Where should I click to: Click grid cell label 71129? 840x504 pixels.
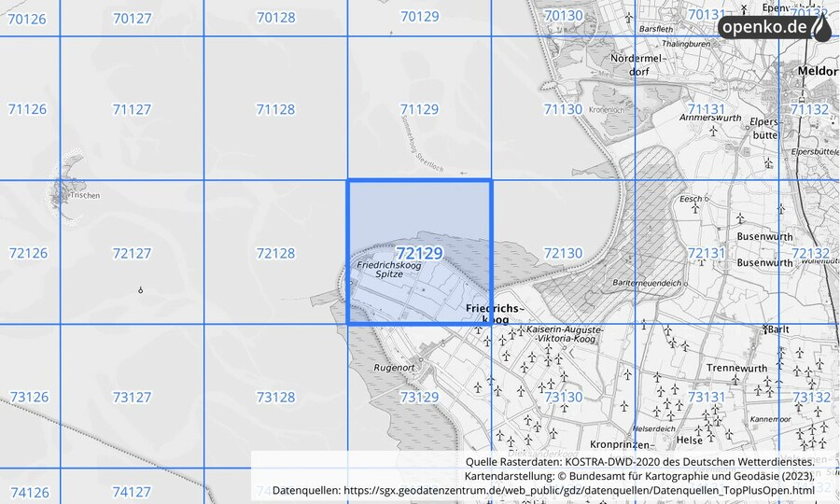pyautogui.click(x=419, y=109)
